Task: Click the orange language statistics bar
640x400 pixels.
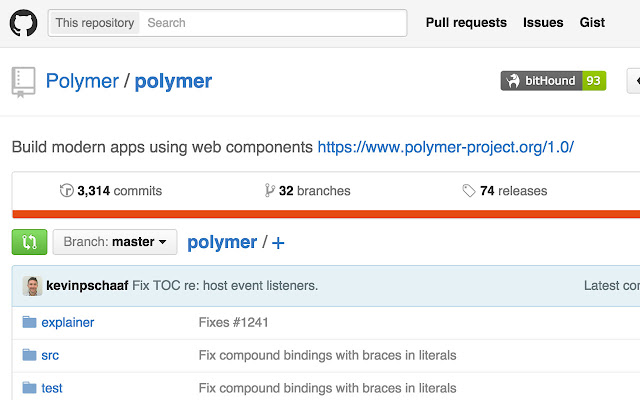Action: coord(326,214)
